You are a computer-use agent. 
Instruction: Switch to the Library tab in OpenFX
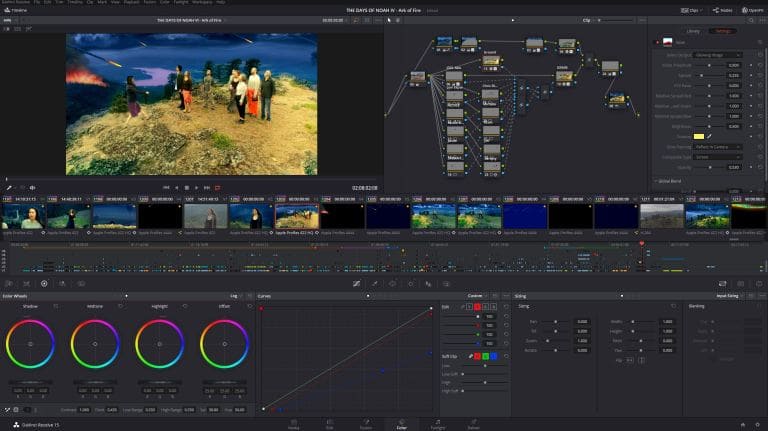[693, 31]
